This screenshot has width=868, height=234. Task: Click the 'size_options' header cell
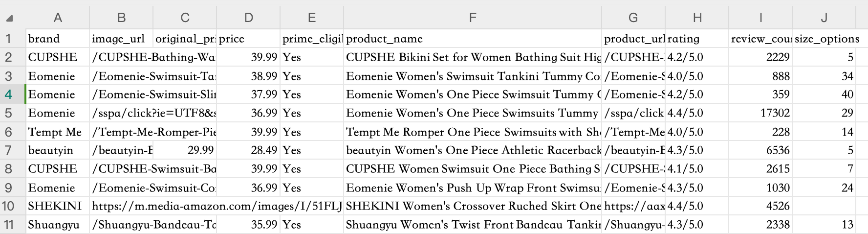coord(824,39)
